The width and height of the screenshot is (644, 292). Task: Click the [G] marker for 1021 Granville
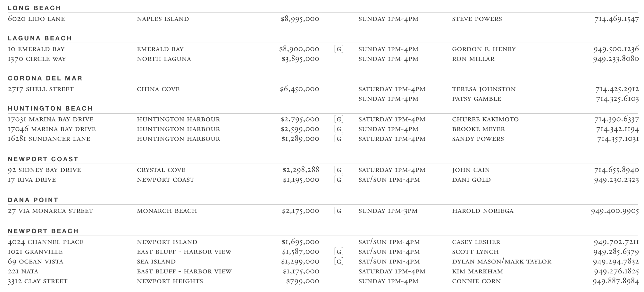[339, 252]
